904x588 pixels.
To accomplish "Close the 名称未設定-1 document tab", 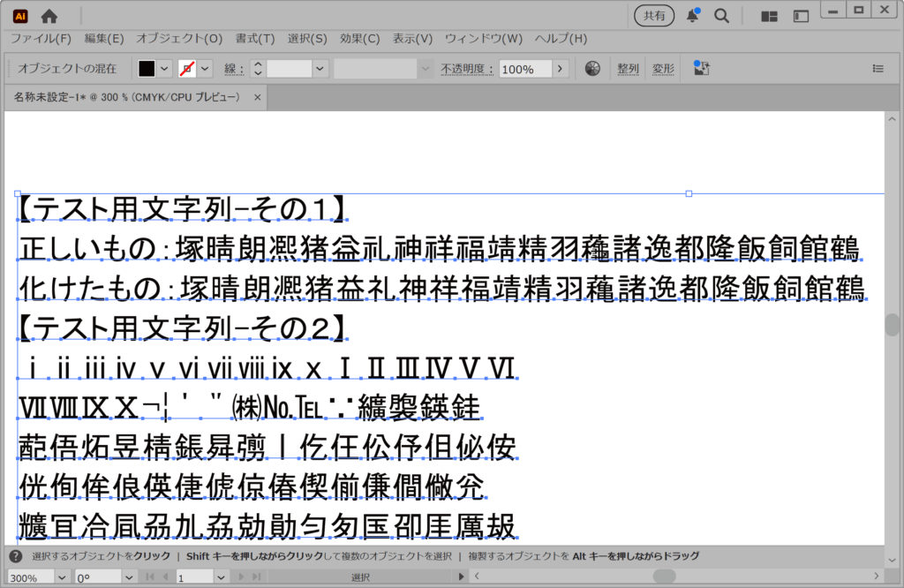I will 257,97.
